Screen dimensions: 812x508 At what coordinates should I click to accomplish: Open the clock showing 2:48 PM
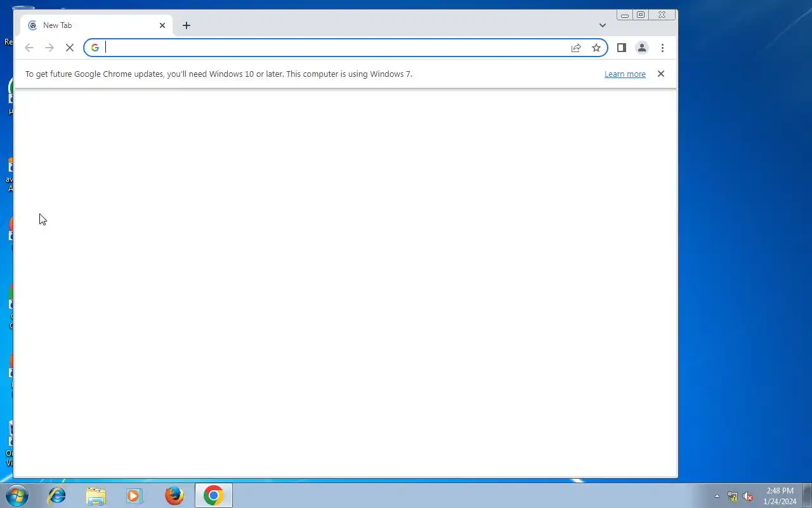click(x=780, y=496)
